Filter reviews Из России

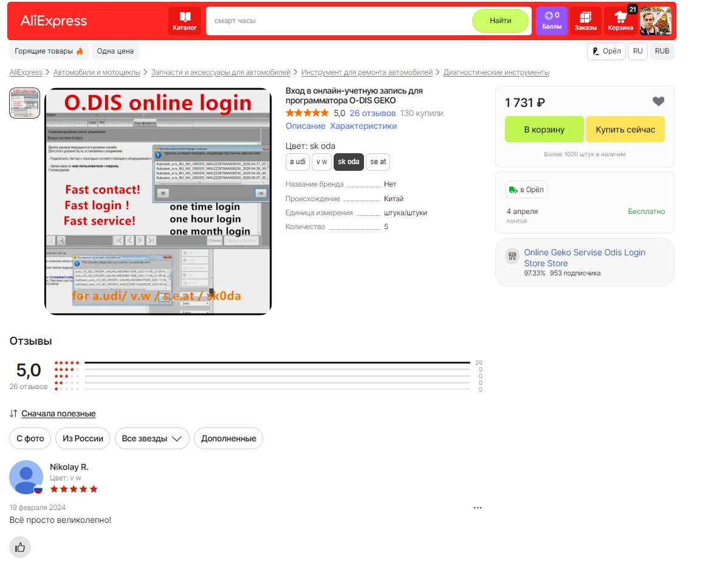point(83,438)
